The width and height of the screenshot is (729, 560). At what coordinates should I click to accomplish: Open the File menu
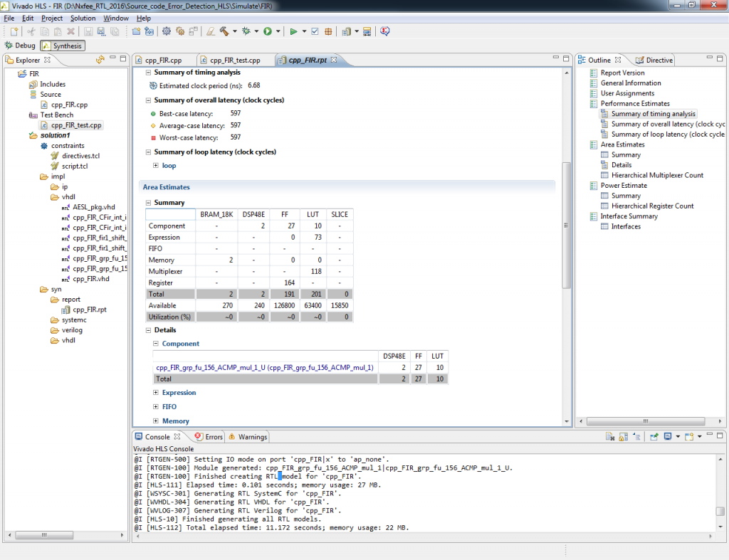[9, 18]
